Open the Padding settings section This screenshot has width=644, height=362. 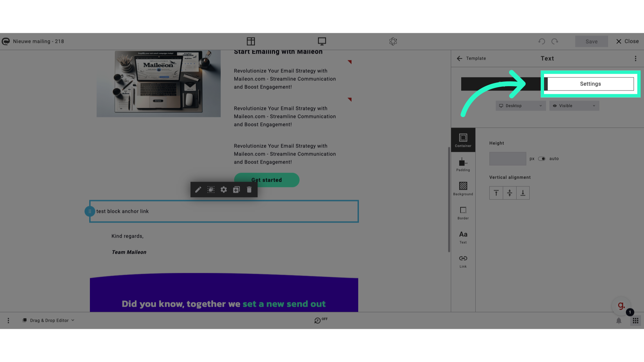pyautogui.click(x=463, y=165)
